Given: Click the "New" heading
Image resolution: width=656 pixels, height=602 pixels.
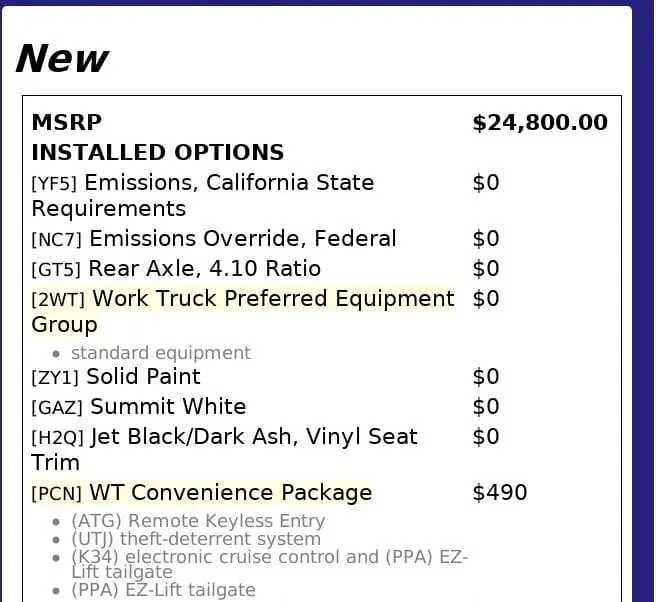Looking at the screenshot, I should (62, 59).
